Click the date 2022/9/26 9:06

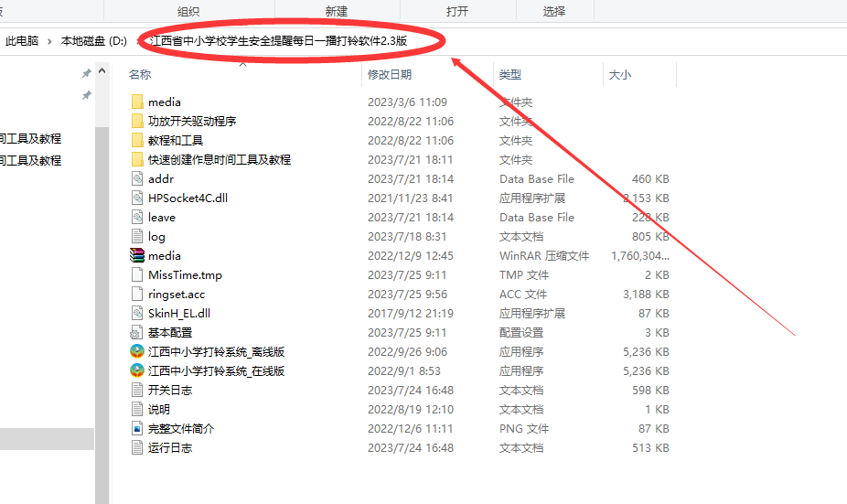[407, 351]
